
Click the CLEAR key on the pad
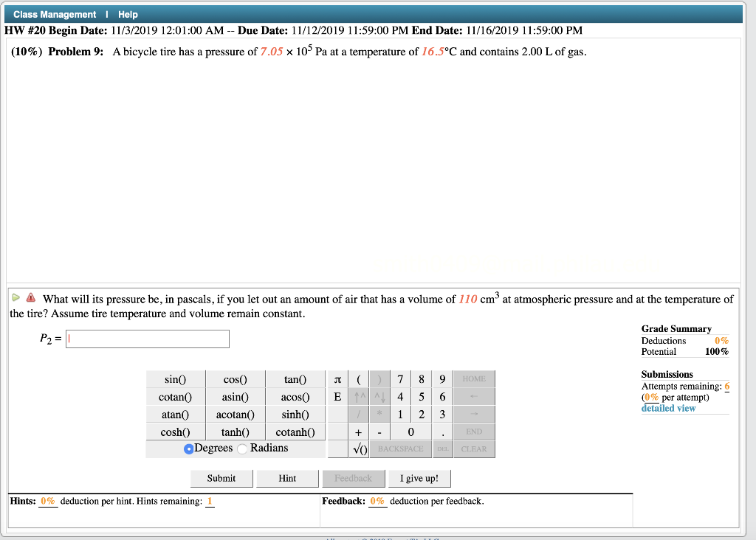click(474, 449)
